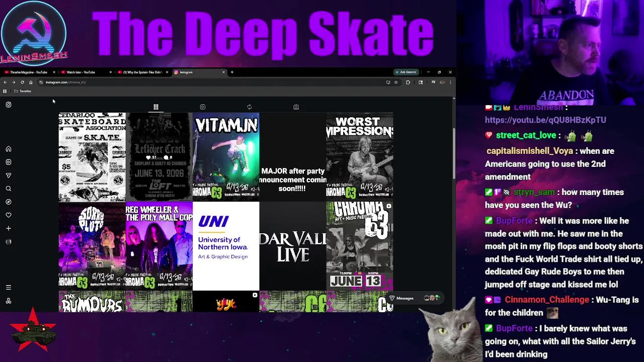Open the Greg Wheeler & Poly Mall Cops post
This screenshot has width=644, height=362.
click(159, 246)
